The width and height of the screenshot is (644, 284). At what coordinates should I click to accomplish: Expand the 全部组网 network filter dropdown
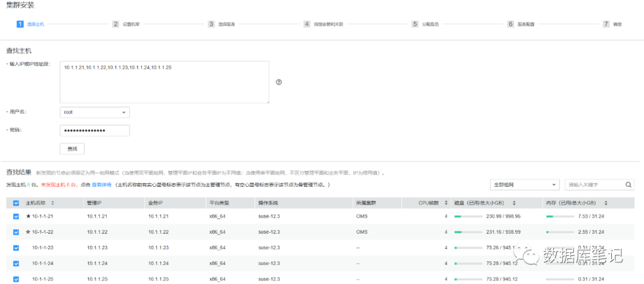[x=525, y=185]
